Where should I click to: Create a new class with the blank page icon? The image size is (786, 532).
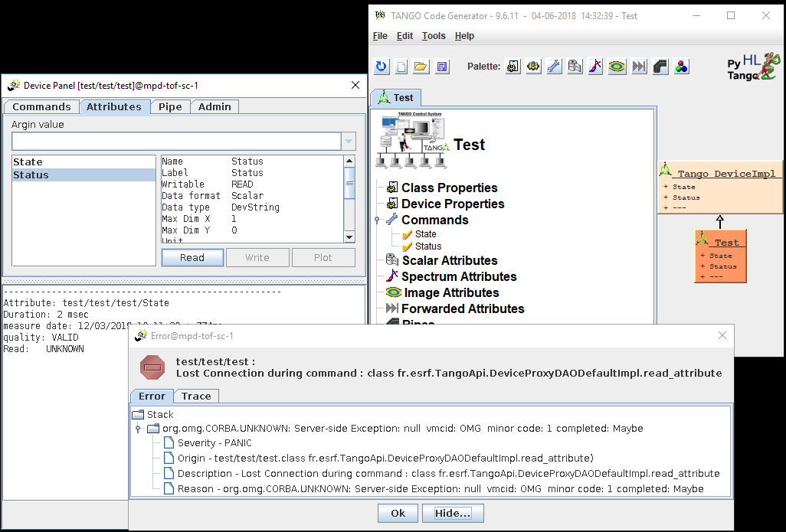401,66
